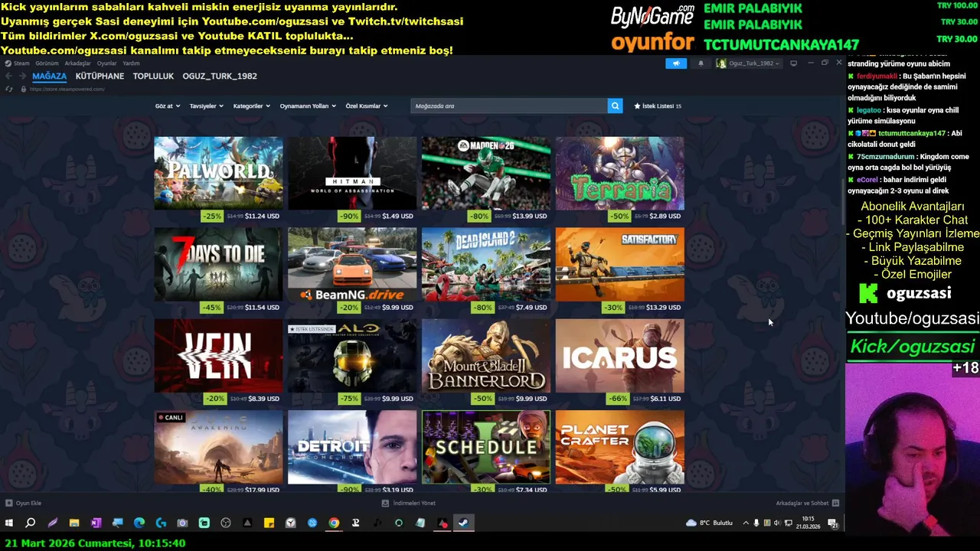Open the Görünüm menu

click(47, 64)
